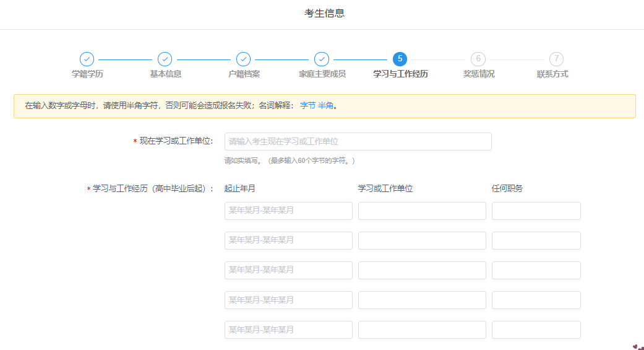Click third row 学习或工作单位 field
This screenshot has height=350, width=644.
(422, 270)
